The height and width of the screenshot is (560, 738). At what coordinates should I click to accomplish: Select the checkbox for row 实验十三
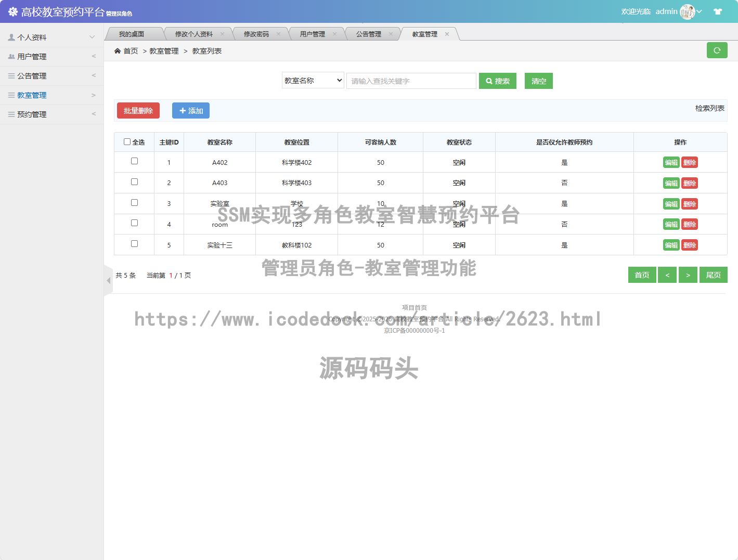click(134, 244)
